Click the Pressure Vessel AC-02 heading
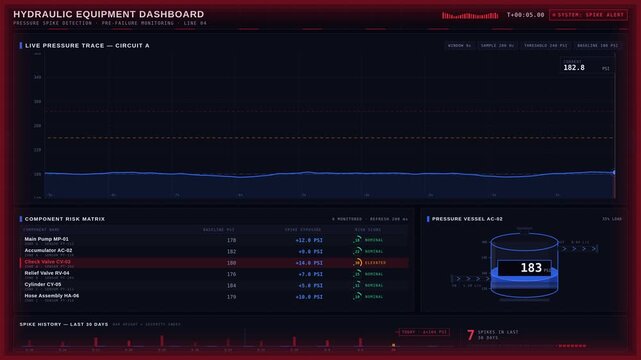The width and height of the screenshot is (641, 360). [467, 219]
